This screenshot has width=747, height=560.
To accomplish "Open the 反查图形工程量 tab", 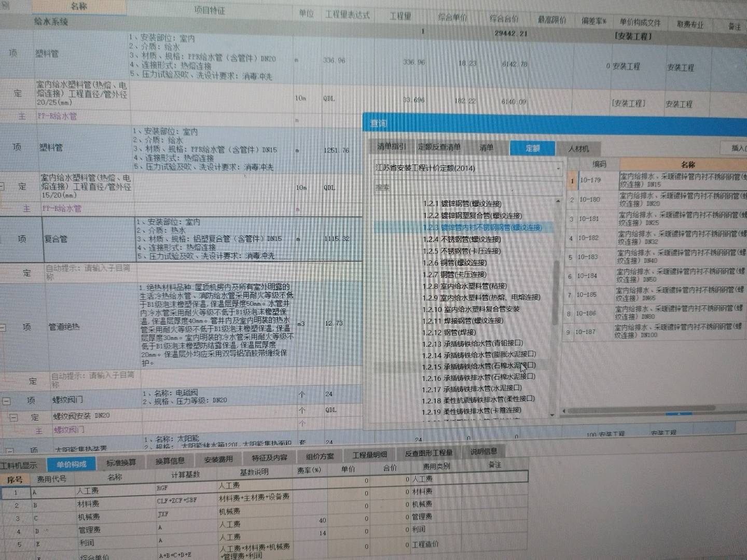I will [428, 453].
